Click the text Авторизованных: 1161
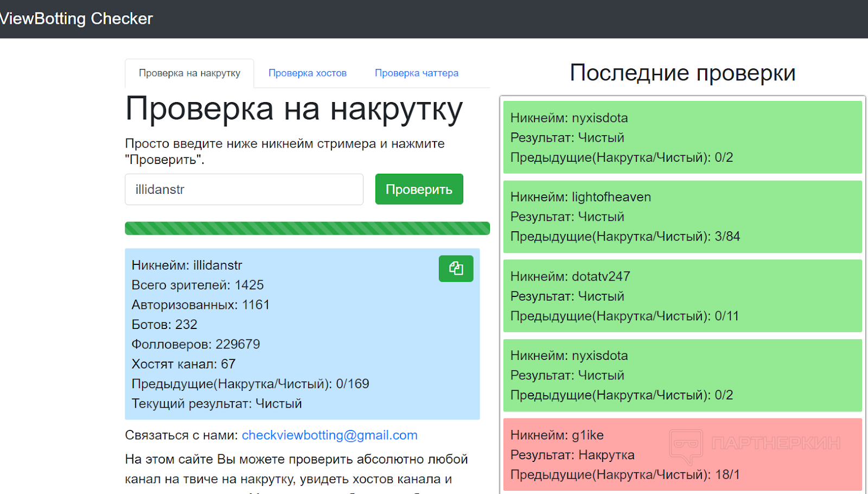Screen dimensions: 868x494 click(200, 305)
